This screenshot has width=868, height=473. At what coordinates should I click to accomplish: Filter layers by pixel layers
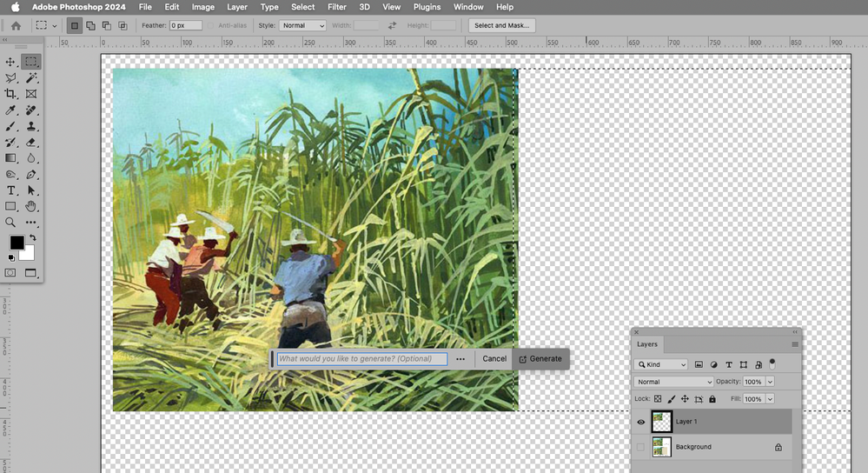[x=699, y=364]
